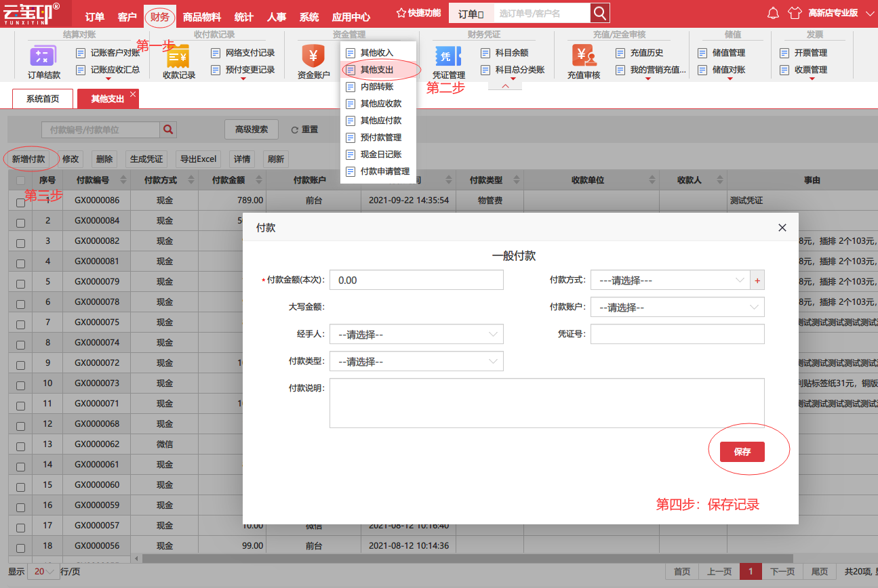Close the 其他支出 tab
This screenshot has height=588, width=878.
(x=133, y=94)
